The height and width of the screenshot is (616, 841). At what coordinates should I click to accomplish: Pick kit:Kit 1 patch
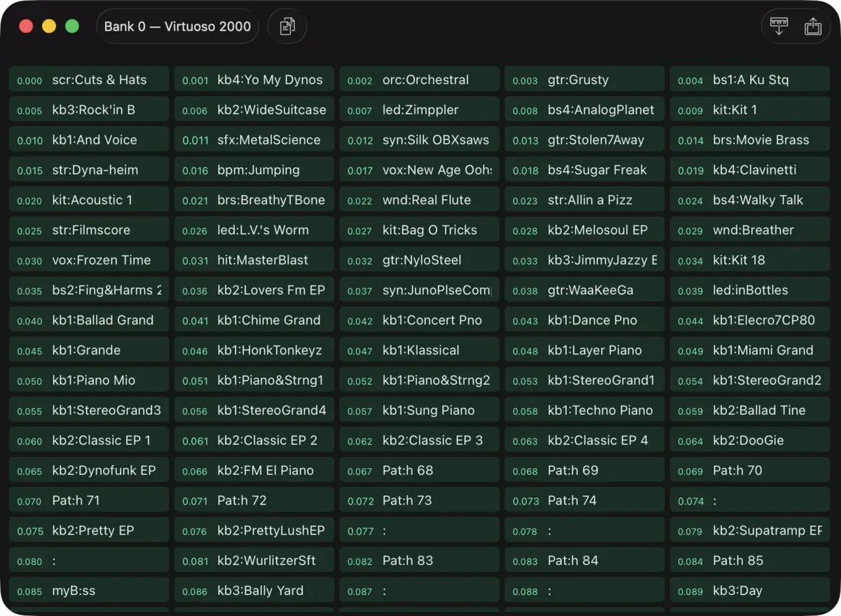(750, 109)
